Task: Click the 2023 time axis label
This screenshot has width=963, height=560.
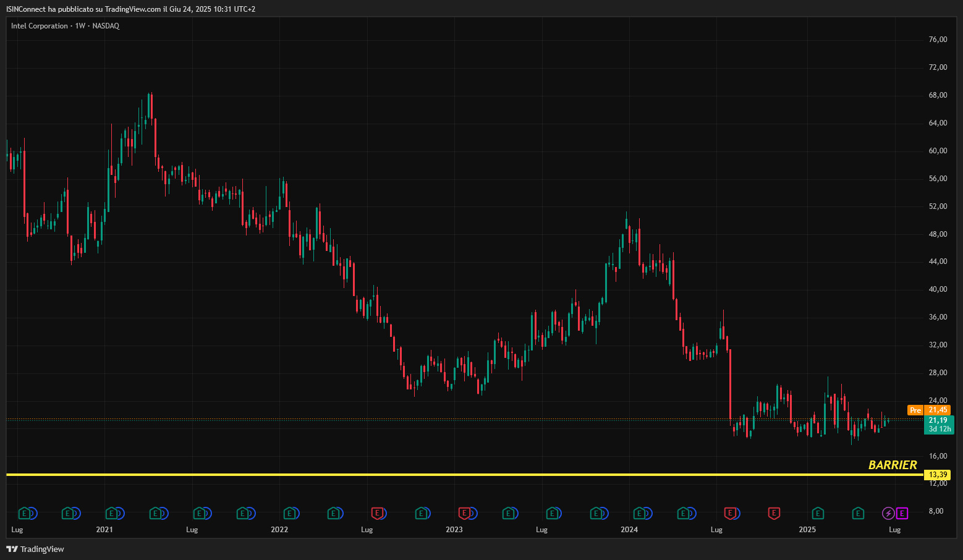Action: 454,530
